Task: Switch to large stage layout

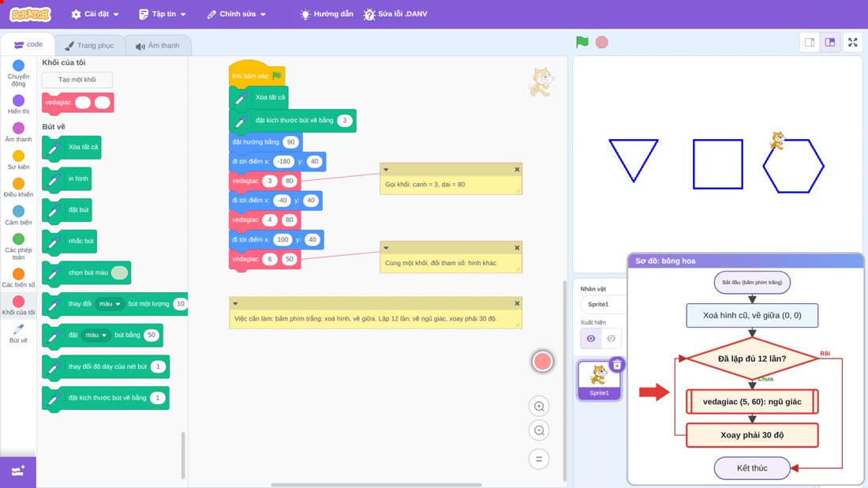Action: click(830, 42)
